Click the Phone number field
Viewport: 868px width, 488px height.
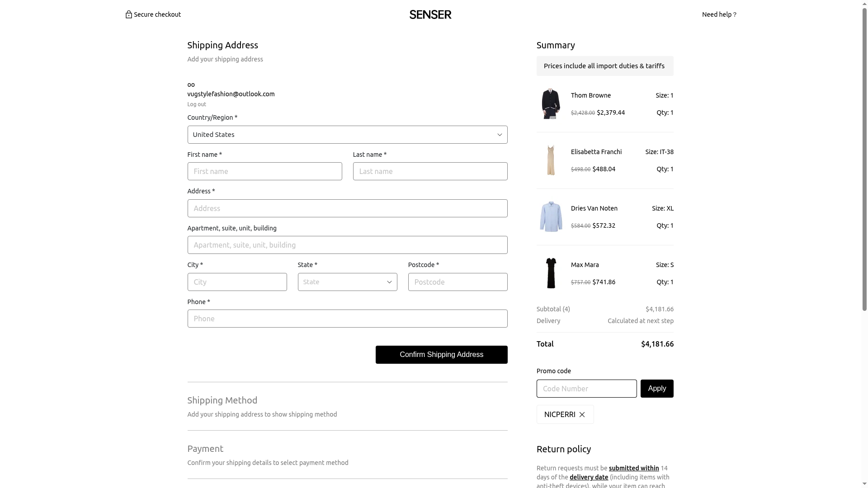point(347,319)
